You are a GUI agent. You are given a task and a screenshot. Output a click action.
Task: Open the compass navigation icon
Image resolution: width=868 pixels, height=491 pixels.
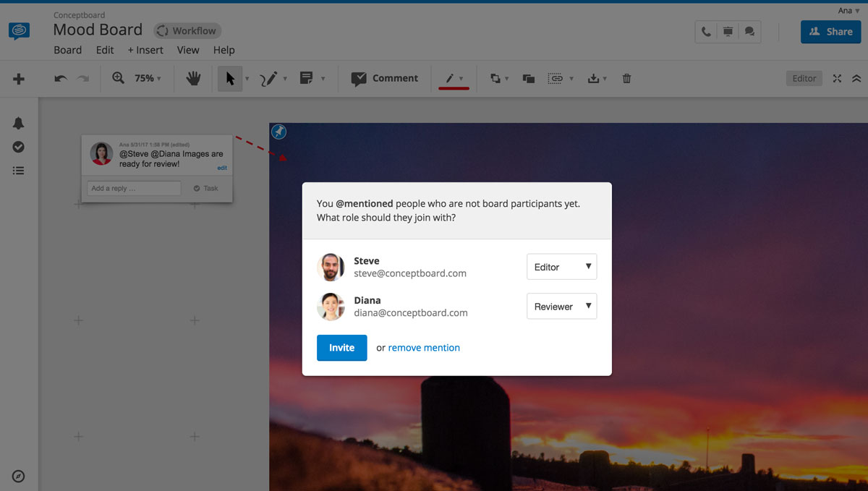coord(19,477)
